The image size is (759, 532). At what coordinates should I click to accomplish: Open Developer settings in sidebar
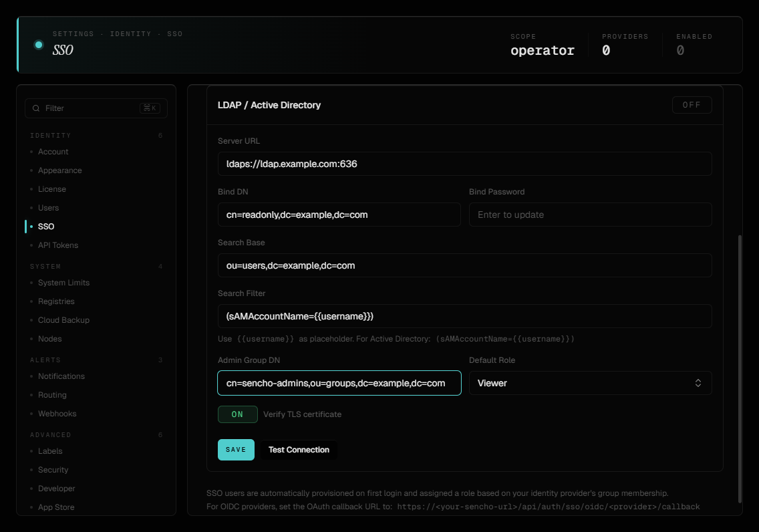tap(56, 489)
